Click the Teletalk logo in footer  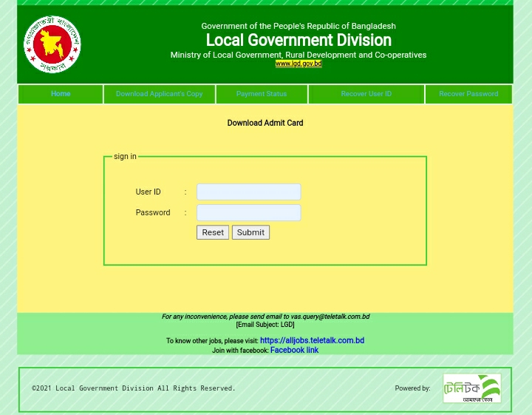point(471,388)
